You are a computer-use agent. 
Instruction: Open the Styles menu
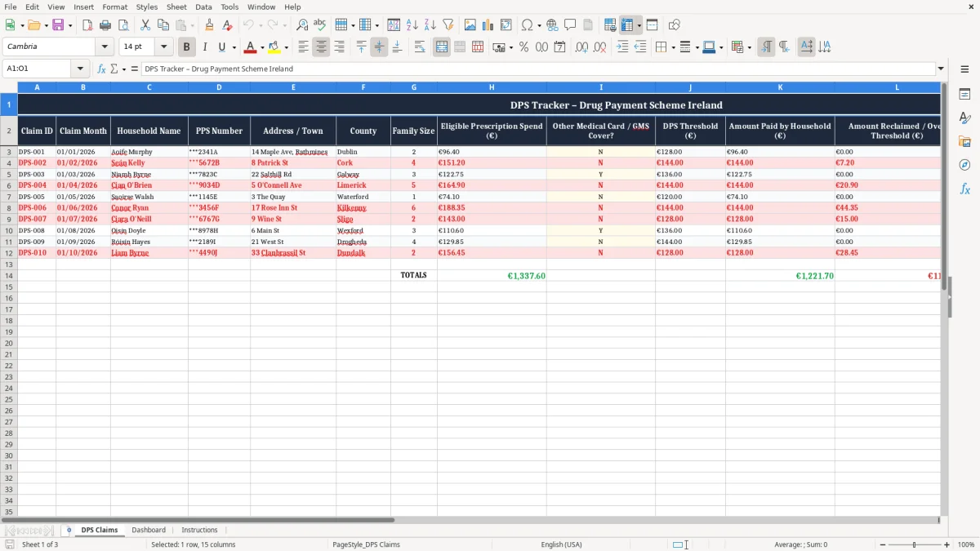coord(147,7)
